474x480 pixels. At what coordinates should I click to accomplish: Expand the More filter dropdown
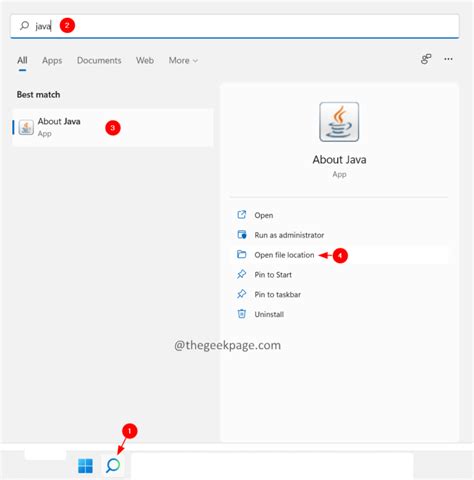(183, 60)
